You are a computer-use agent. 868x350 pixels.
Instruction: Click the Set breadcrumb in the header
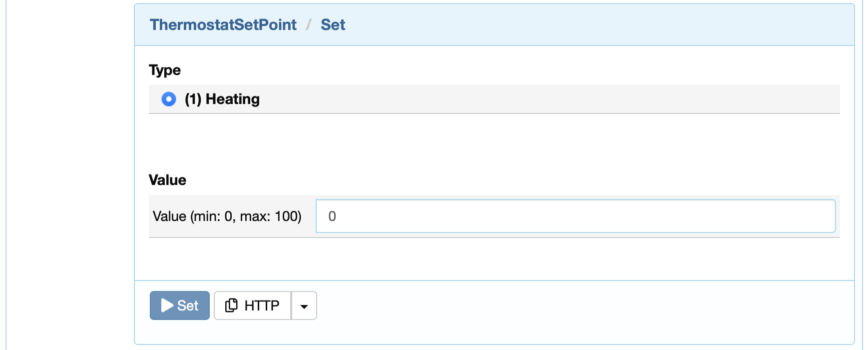[333, 24]
